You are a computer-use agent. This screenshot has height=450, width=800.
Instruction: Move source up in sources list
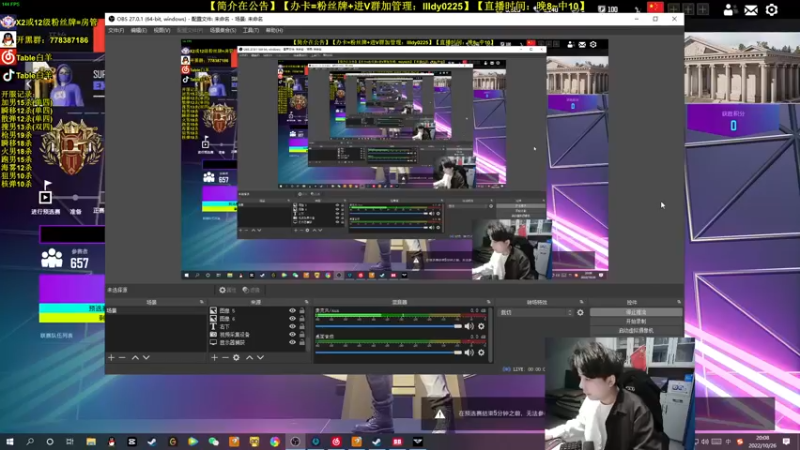tap(249, 358)
